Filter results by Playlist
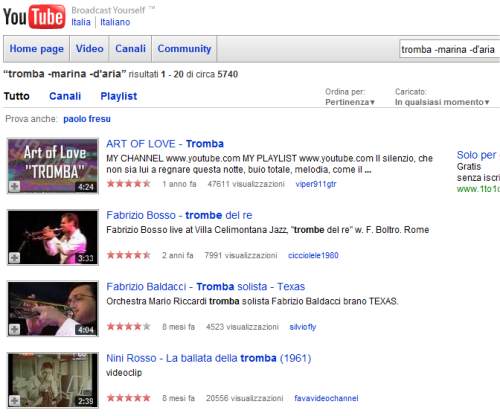500x416 pixels. pyautogui.click(x=119, y=96)
